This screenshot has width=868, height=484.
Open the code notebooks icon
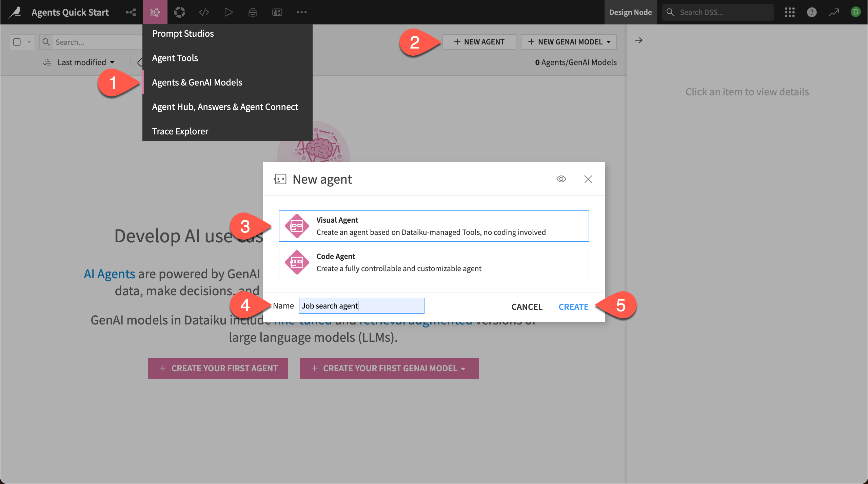(x=204, y=12)
